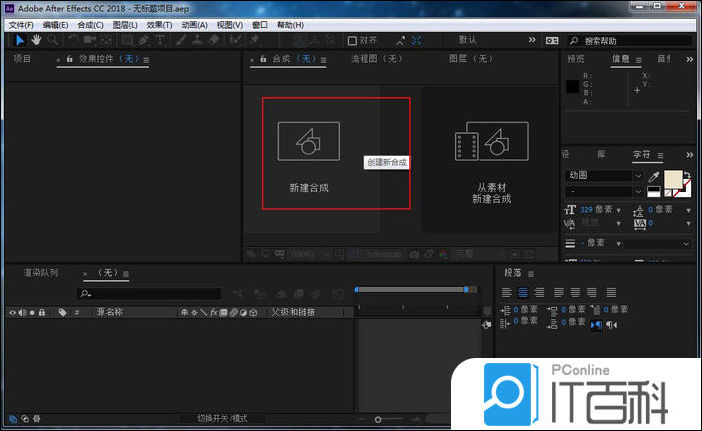
Task: Align paragraph text center
Action: click(x=523, y=293)
